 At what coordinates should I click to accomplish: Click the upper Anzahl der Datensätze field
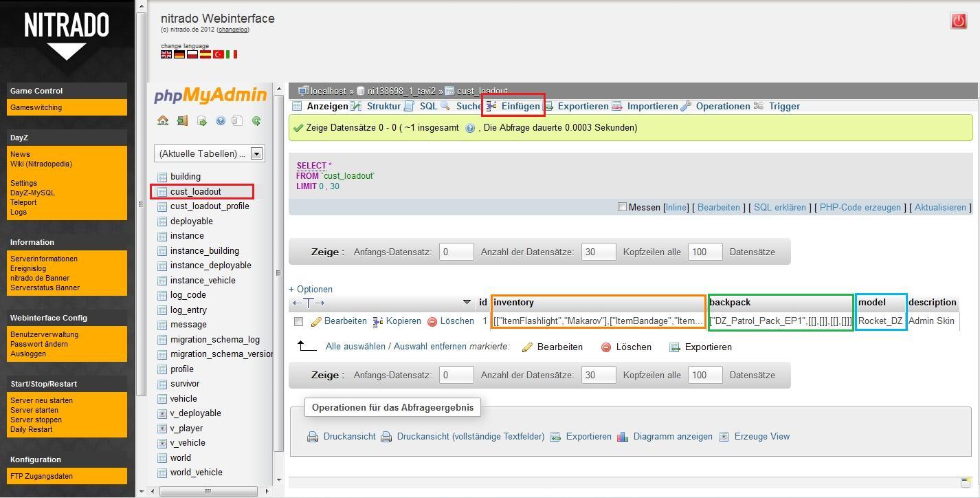[x=599, y=252]
